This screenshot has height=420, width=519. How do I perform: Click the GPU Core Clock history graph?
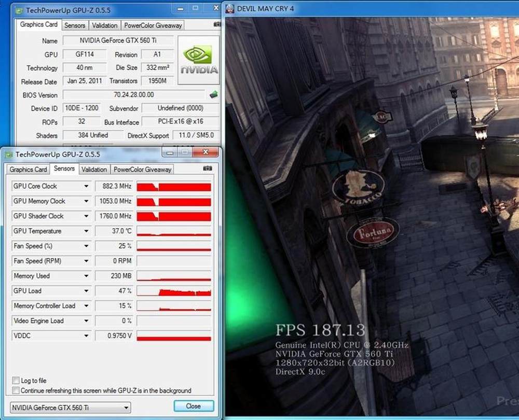click(x=174, y=186)
